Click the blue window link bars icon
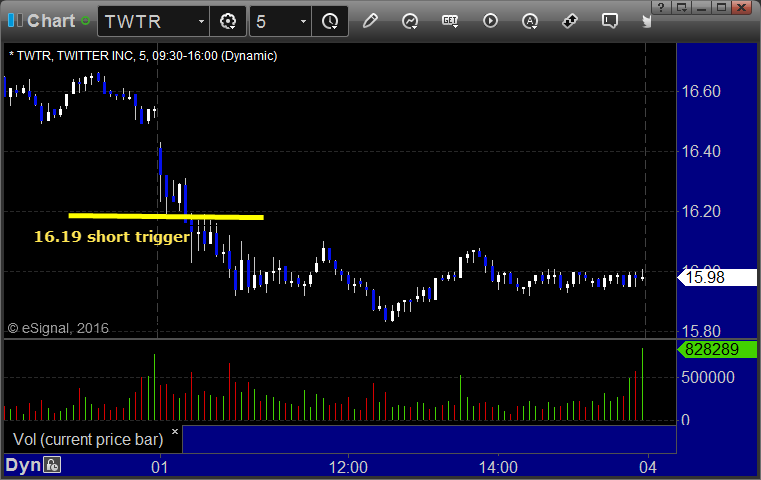 (x=15, y=20)
